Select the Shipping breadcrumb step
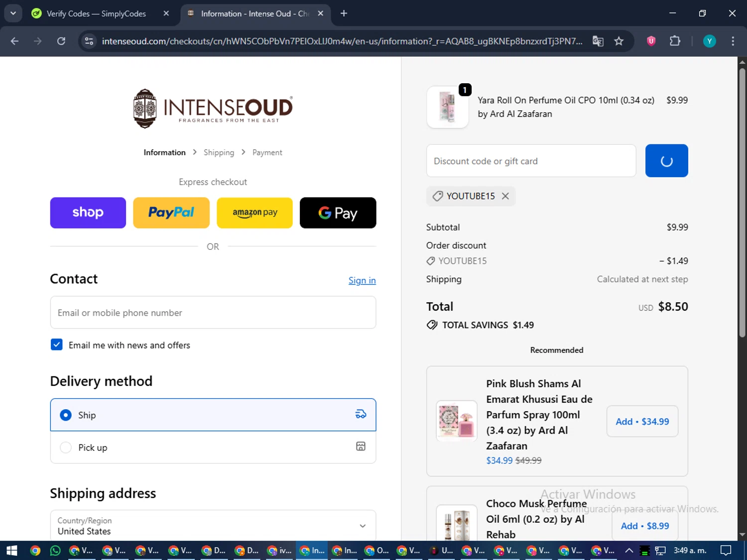Image resolution: width=747 pixels, height=560 pixels. tap(219, 152)
